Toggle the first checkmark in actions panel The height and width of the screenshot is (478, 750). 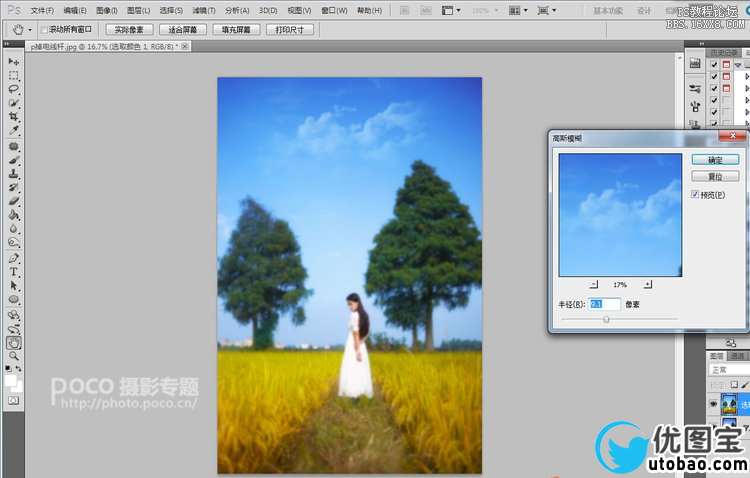[x=713, y=65]
